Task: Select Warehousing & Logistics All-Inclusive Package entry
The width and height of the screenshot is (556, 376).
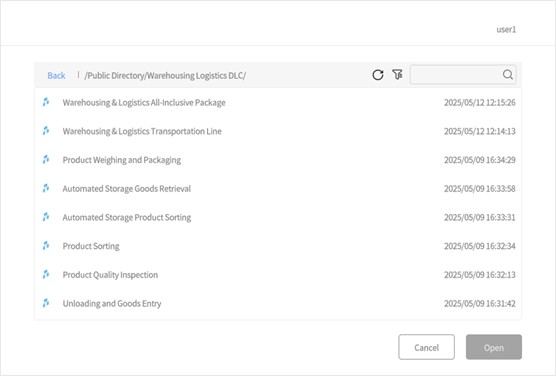Action: click(x=278, y=103)
